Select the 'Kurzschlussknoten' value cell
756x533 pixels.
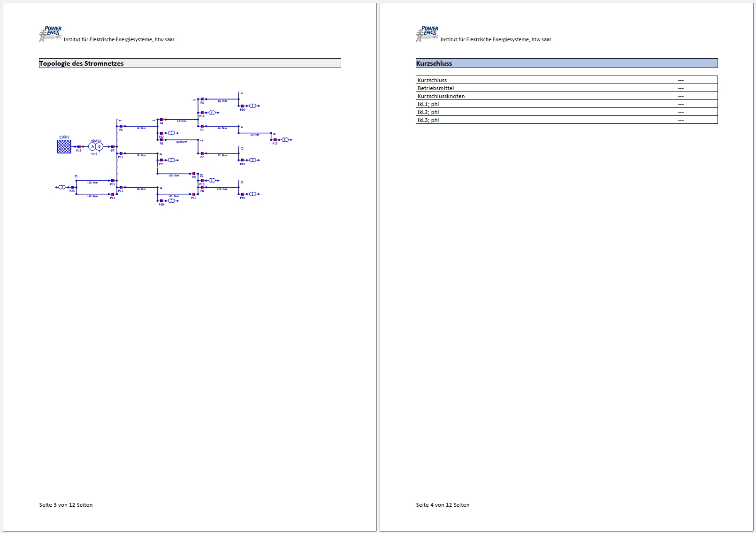tap(696, 96)
